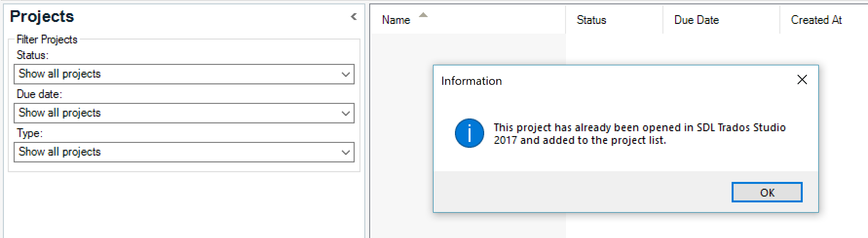The width and height of the screenshot is (868, 238).
Task: Expand the Due date filter dropdown
Action: coord(345,113)
